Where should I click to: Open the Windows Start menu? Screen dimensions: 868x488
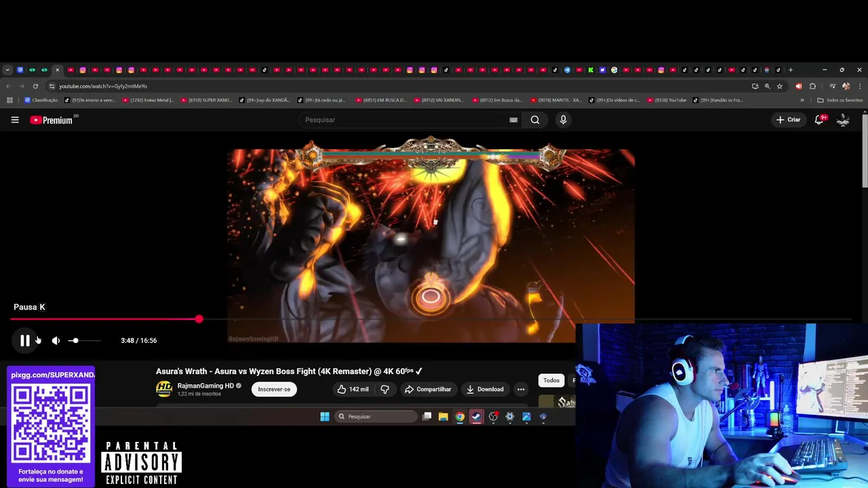pos(325,417)
